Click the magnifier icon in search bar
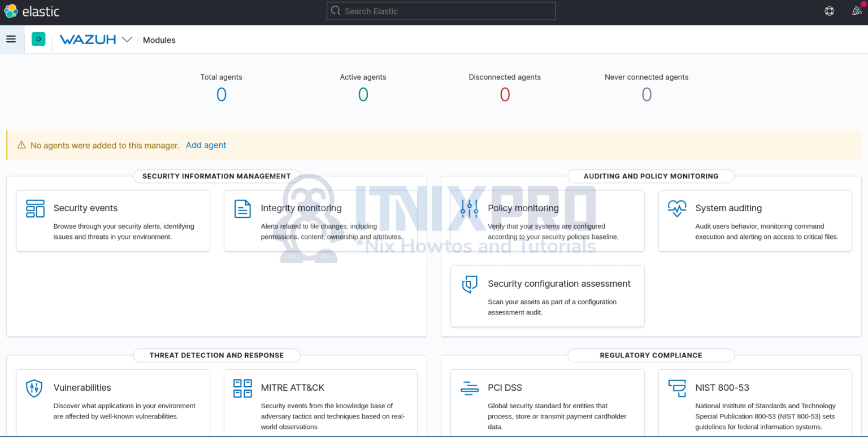 pos(336,11)
